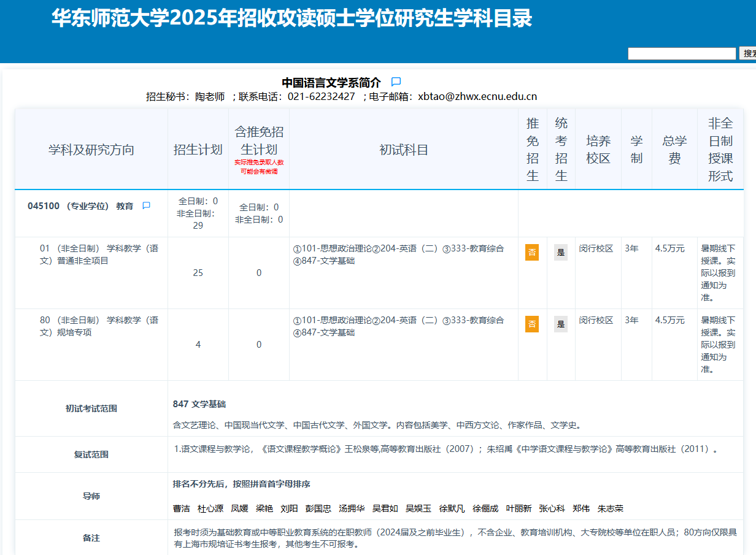Screen dimensions: 756x555
Task: Click the page title 华东师范大学2025年招收攻读硕士学位研究生学科目录
Action: click(x=291, y=18)
